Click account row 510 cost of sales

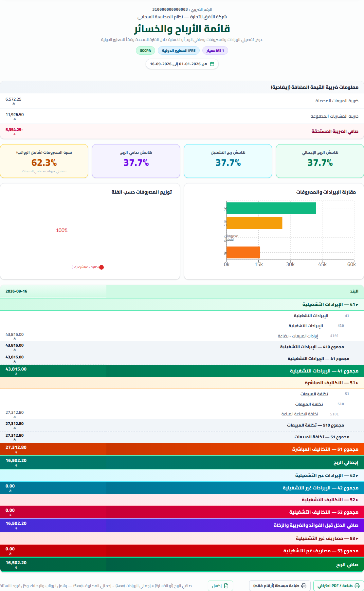coord(182,404)
